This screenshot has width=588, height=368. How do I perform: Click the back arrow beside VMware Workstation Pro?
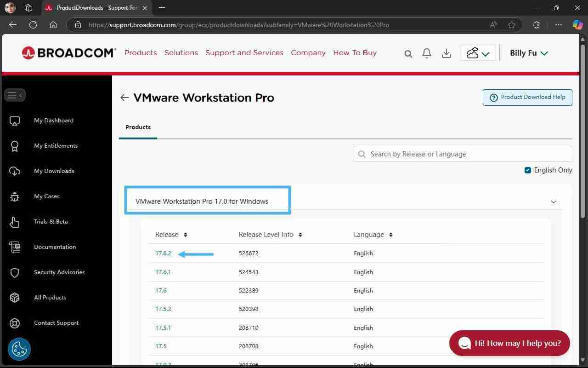pos(124,98)
